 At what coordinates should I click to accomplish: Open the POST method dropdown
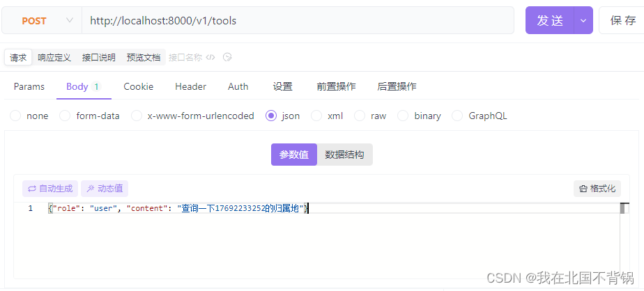point(42,20)
